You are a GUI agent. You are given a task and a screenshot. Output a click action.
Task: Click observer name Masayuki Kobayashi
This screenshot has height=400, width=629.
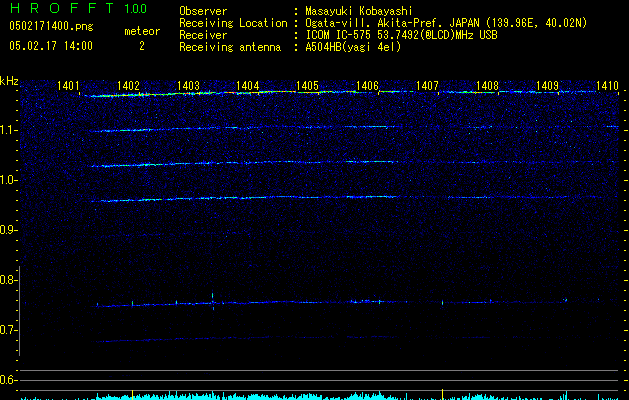(359, 11)
